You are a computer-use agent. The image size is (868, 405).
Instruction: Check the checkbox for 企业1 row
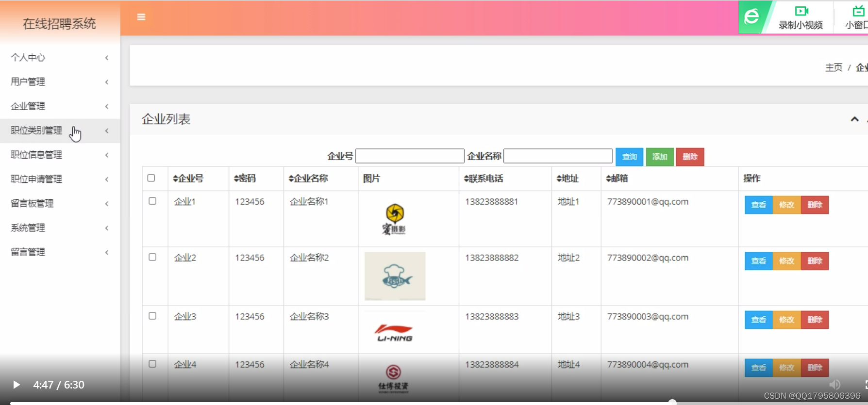point(152,201)
